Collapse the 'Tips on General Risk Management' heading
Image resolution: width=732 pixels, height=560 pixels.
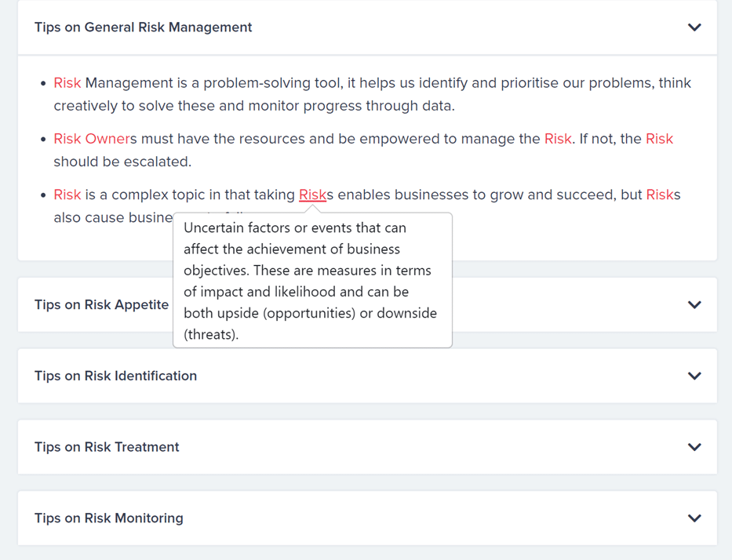tap(144, 27)
